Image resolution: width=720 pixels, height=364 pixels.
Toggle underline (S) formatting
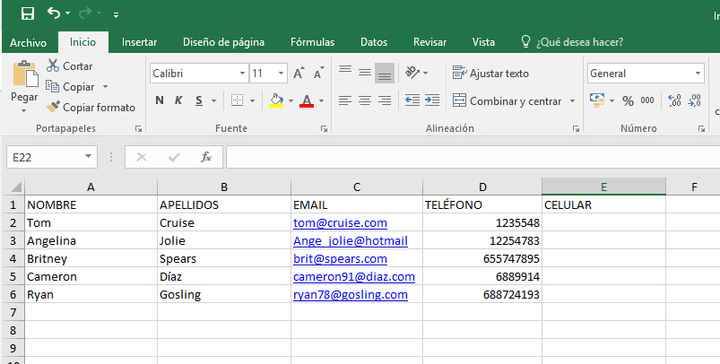click(x=199, y=100)
